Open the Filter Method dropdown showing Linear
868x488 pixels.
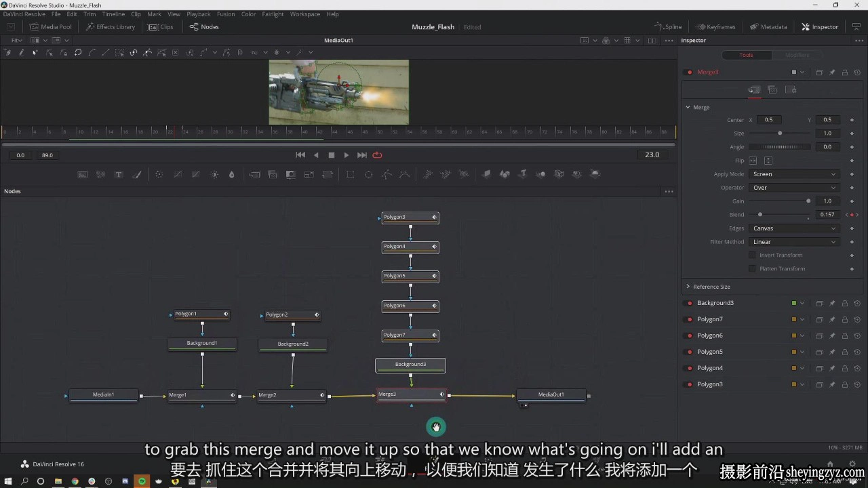(795, 242)
